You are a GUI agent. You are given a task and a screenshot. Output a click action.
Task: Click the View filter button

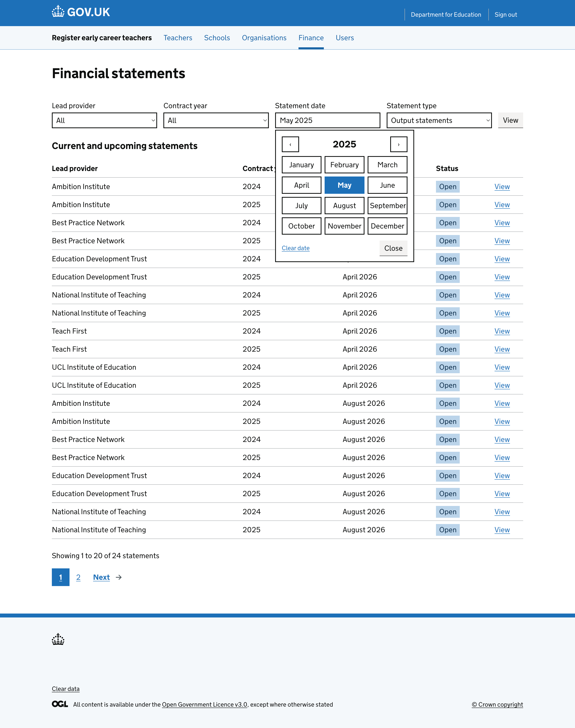510,120
